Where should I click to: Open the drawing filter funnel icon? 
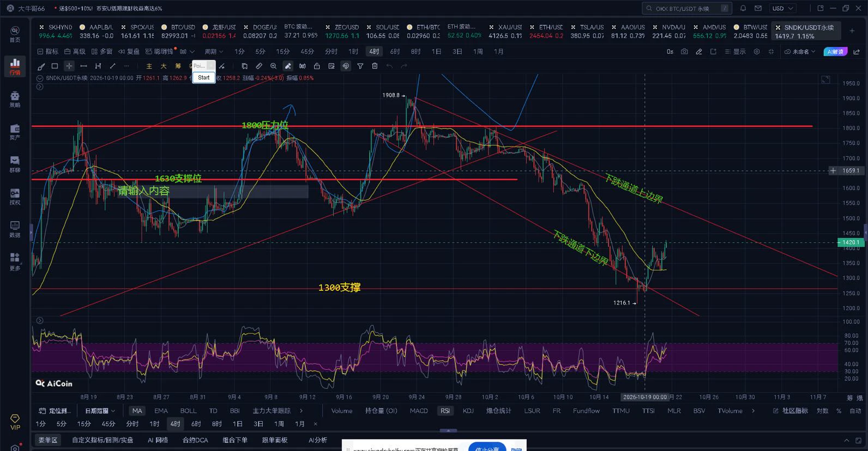coord(360,66)
